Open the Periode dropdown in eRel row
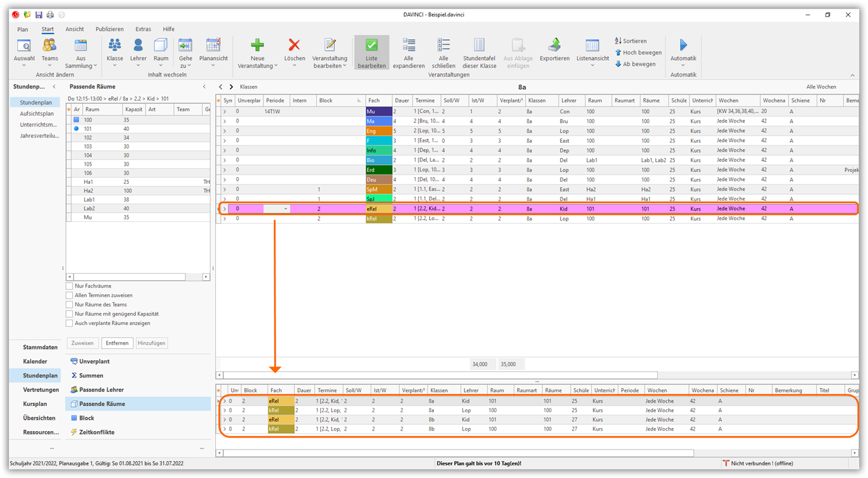The height and width of the screenshot is (478, 868). [x=285, y=209]
